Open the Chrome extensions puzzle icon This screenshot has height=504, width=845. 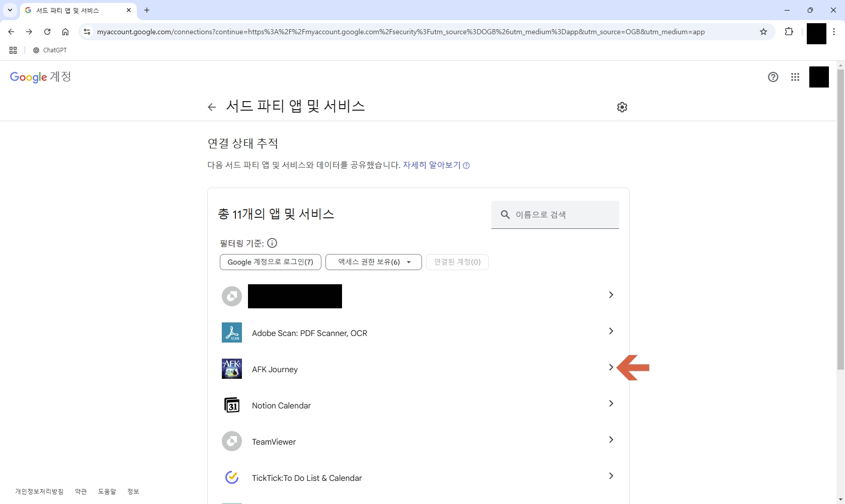coord(789,32)
